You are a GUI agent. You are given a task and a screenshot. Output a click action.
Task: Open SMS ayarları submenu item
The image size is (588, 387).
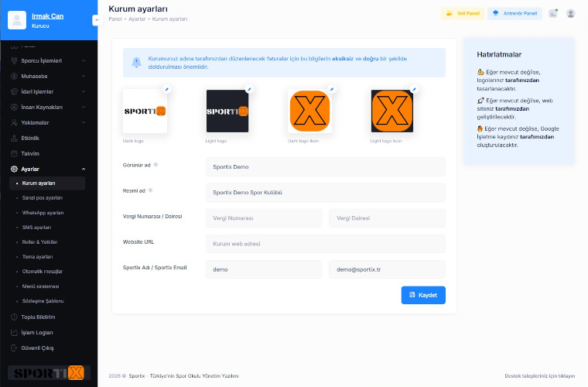pyautogui.click(x=47, y=228)
